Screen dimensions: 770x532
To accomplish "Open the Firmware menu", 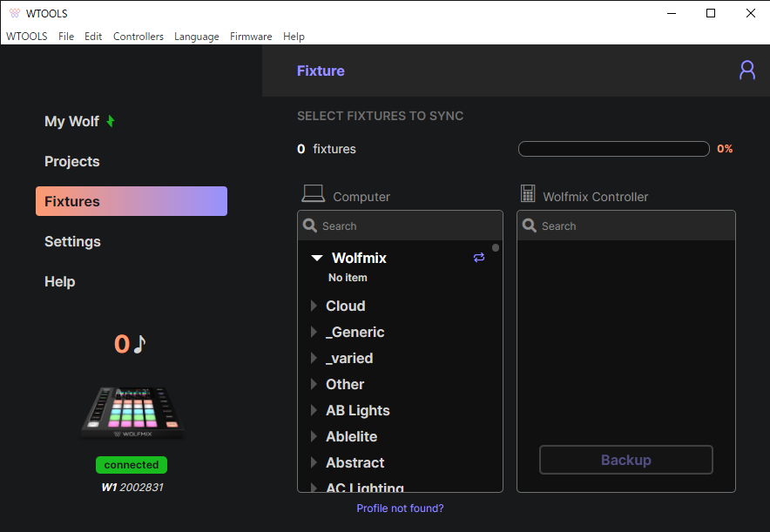I will (251, 37).
